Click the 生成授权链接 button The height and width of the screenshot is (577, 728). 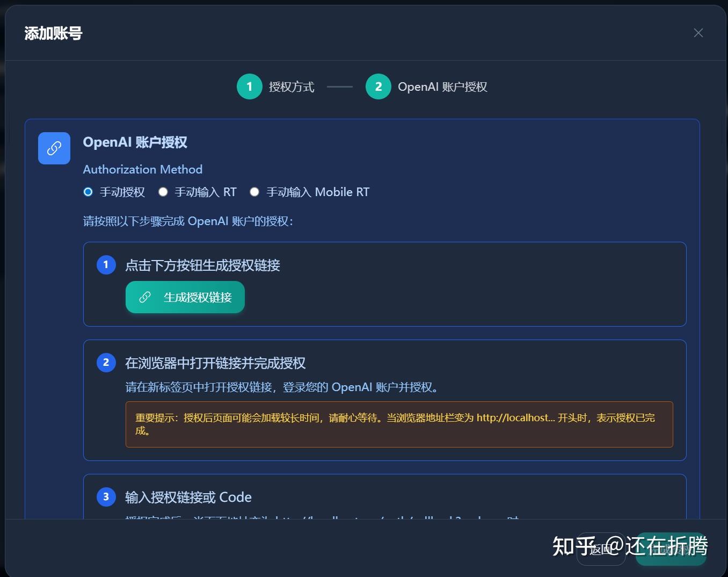point(185,297)
